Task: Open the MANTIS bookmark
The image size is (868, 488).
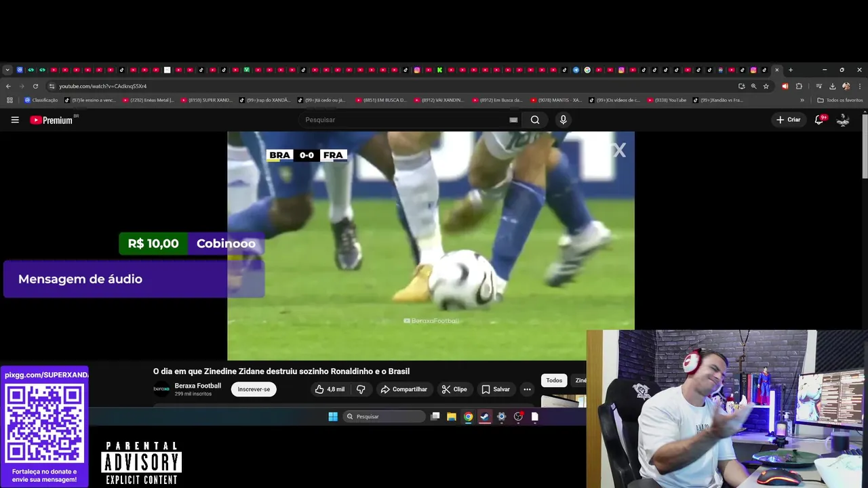Action: click(x=557, y=100)
